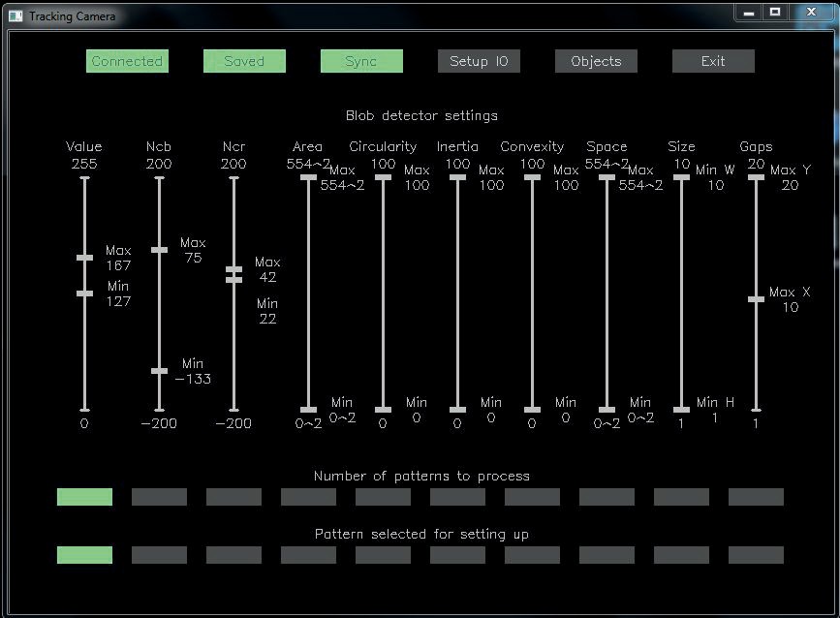The width and height of the screenshot is (840, 618).
Task: Click the Gaps Max X slider handle
Action: coord(756,299)
